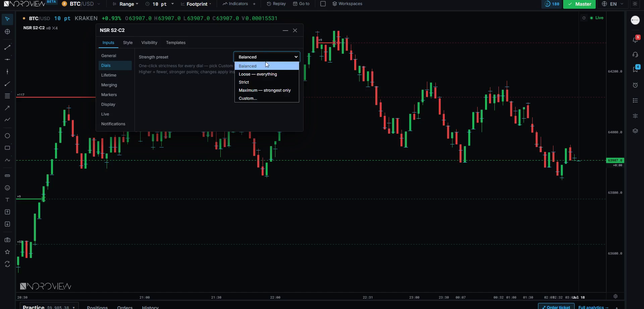Open notifications bell with 5 badge
Image resolution: width=644 pixels, height=309 pixels.
pos(636,39)
